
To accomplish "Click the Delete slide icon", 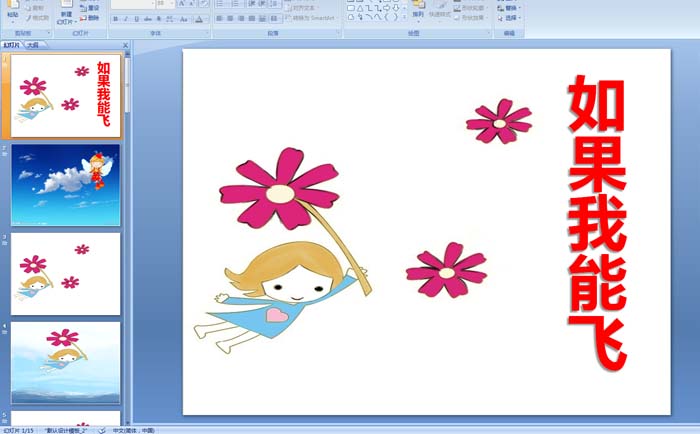I will pos(89,18).
